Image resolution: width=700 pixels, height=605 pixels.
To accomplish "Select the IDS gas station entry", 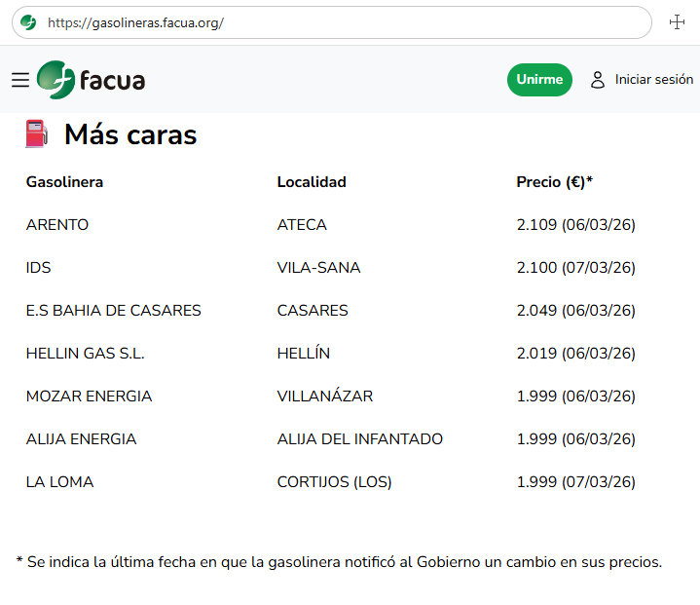I will pos(39,268).
